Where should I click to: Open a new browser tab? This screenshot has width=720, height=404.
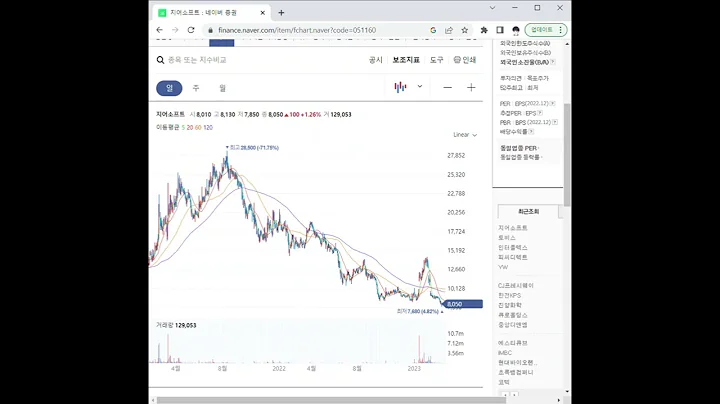(x=281, y=13)
